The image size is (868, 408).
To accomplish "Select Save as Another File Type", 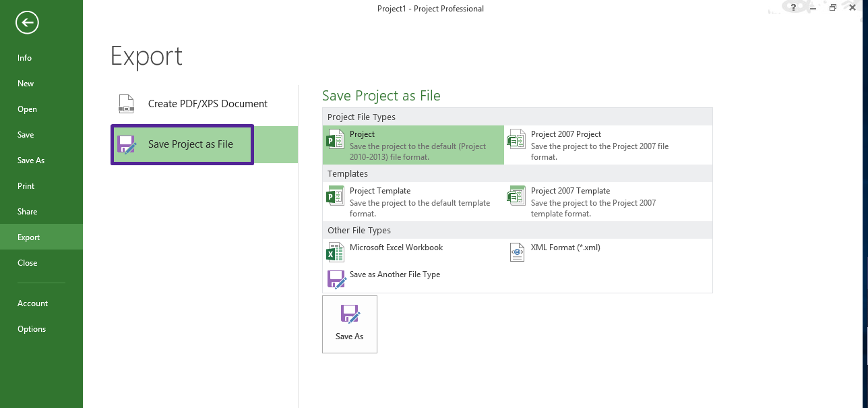I will pyautogui.click(x=394, y=275).
